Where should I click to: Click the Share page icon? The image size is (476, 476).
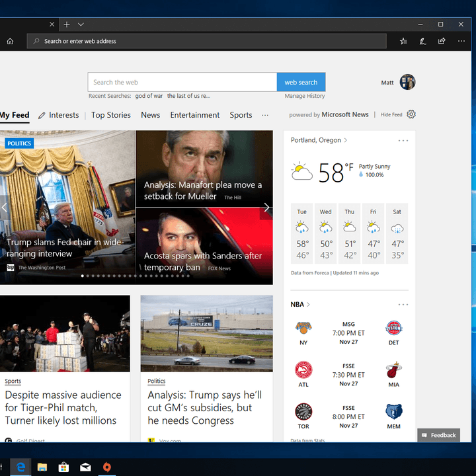[442, 41]
